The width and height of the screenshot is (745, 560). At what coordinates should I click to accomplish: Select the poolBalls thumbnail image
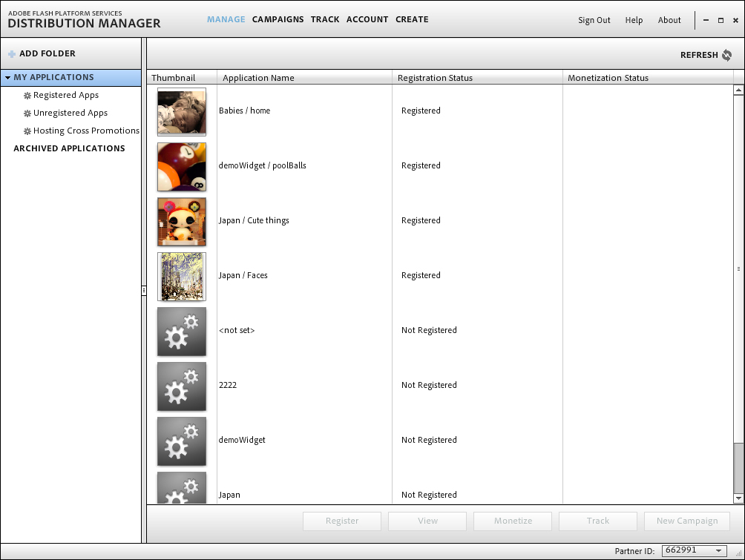[x=182, y=167]
